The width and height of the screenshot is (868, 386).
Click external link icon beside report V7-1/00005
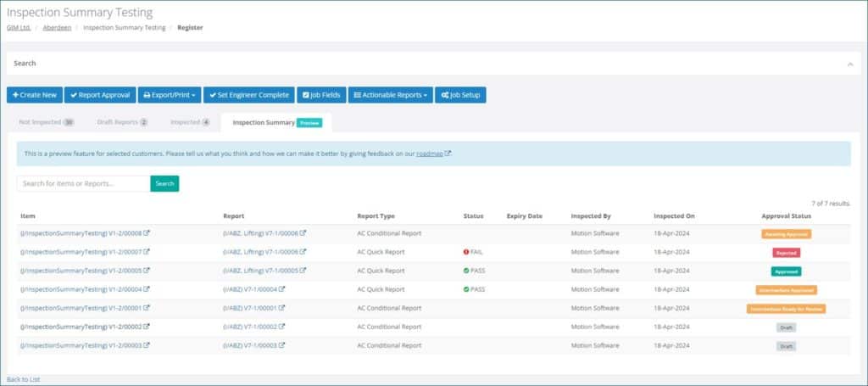(x=303, y=271)
